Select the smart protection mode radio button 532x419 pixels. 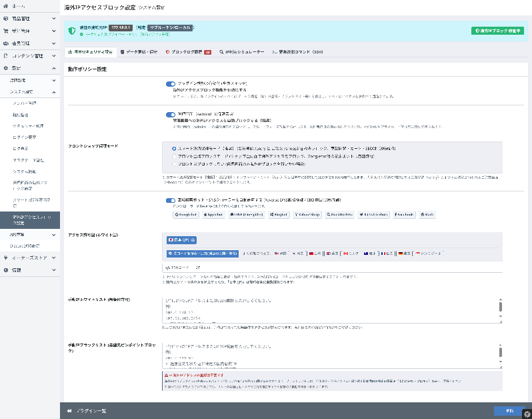(174, 149)
